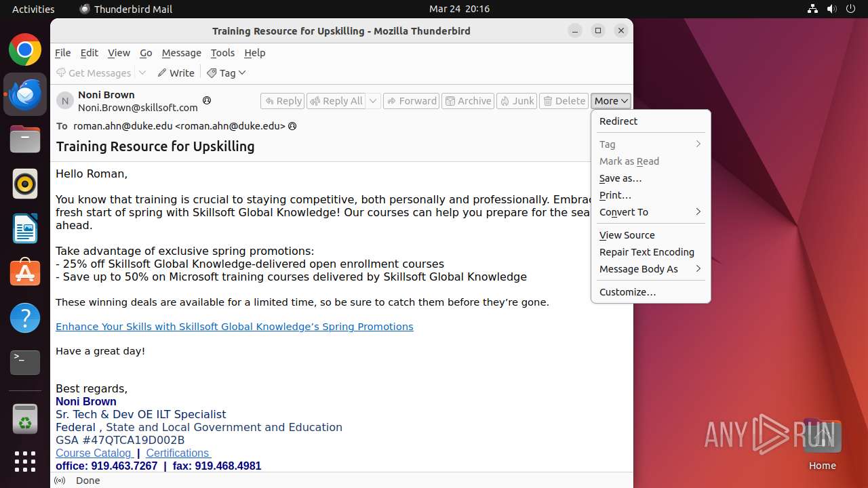The width and height of the screenshot is (868, 488).
Task: Open the power menu icon in top bar
Action: point(850,9)
